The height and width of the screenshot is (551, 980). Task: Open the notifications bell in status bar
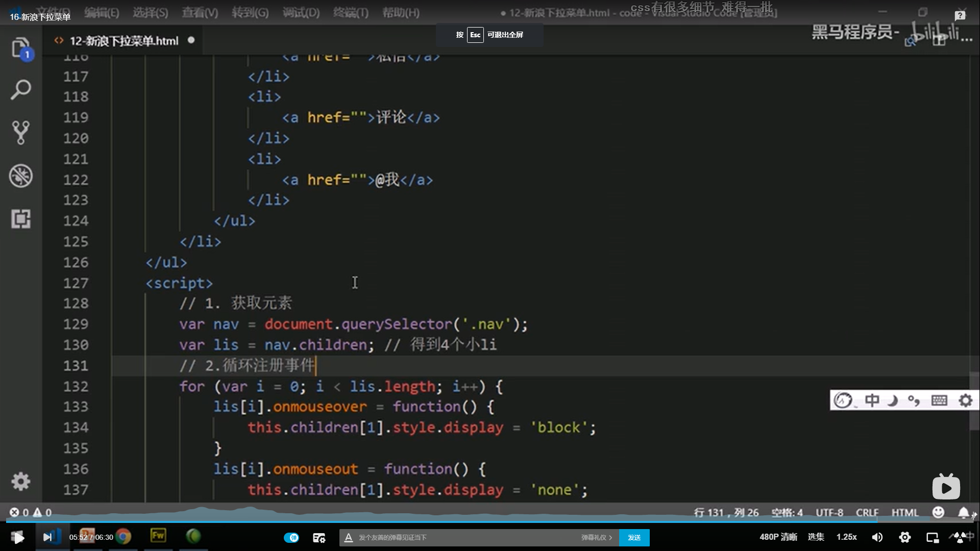963,512
